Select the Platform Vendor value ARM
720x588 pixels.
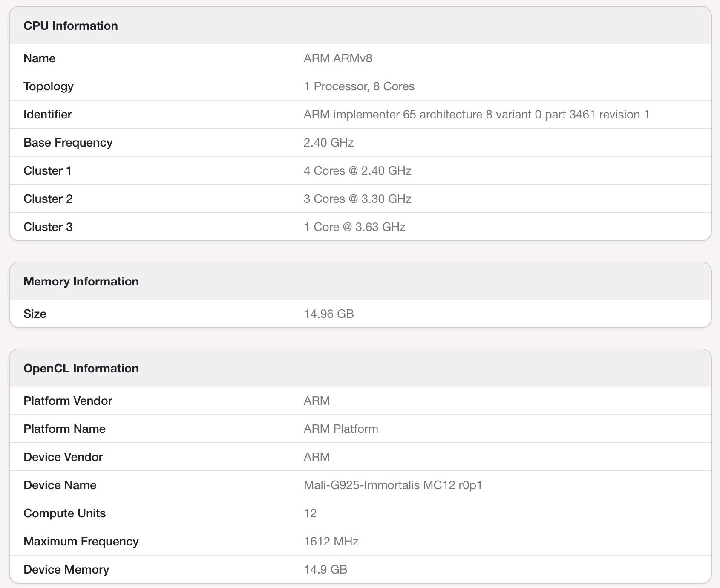[317, 401]
